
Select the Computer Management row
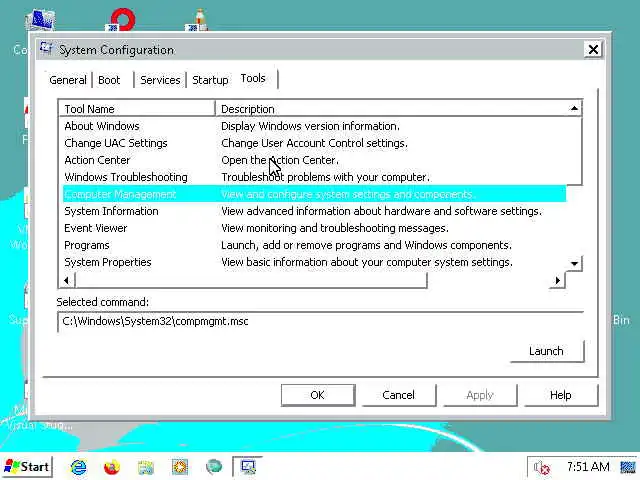click(x=314, y=194)
